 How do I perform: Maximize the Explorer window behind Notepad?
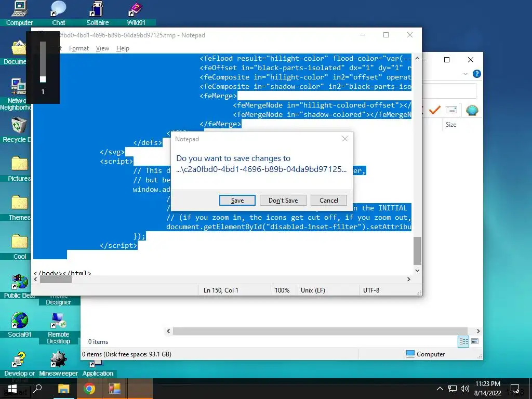447,60
